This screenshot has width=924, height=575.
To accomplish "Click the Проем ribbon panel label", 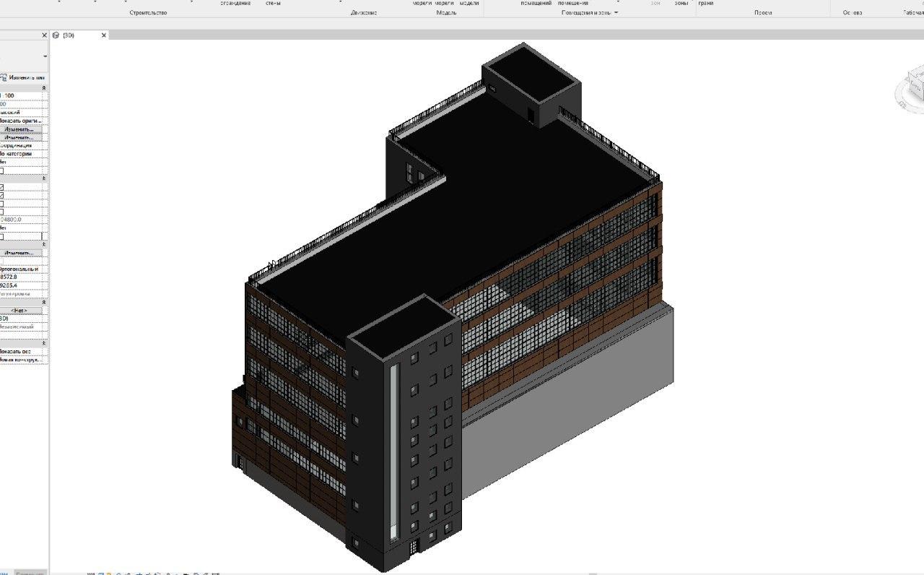I will [763, 13].
